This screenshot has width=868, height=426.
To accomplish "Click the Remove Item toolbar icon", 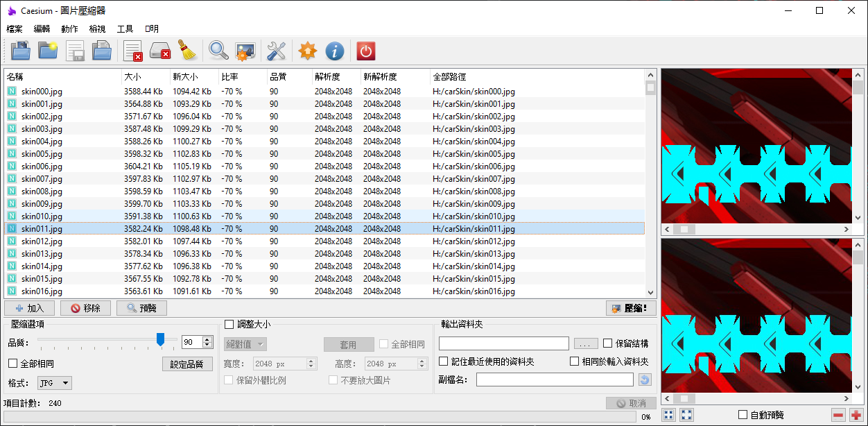I will [x=133, y=50].
